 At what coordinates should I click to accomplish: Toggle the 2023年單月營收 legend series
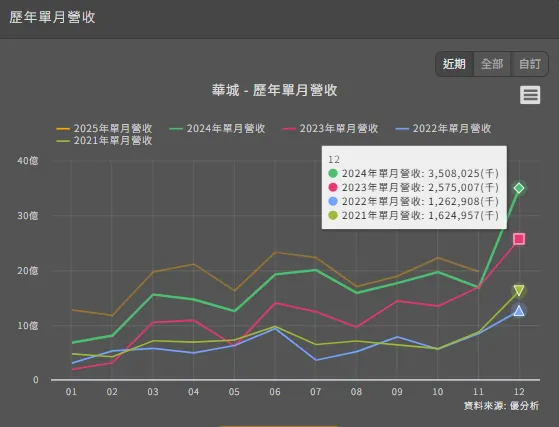pos(330,128)
